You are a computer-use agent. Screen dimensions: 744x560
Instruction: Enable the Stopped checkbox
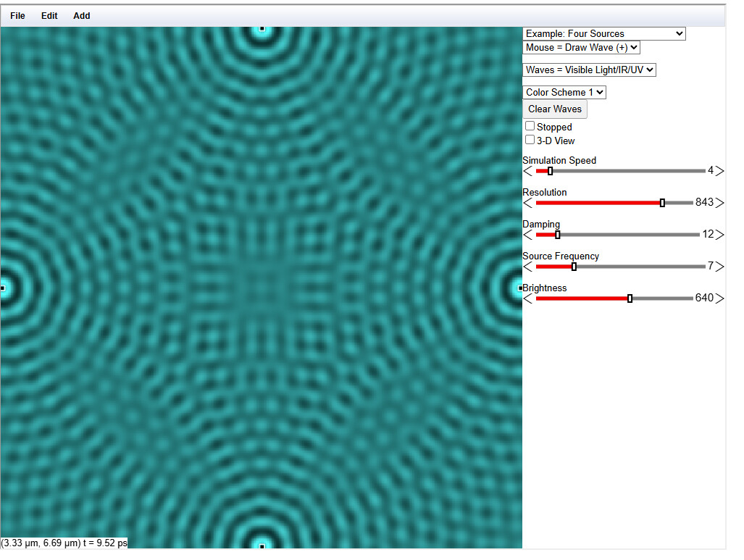point(530,126)
